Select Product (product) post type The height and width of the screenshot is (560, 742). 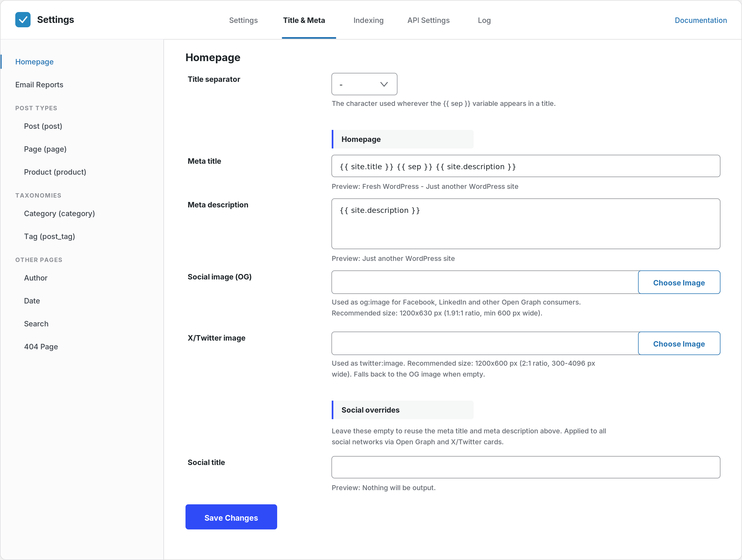pos(55,172)
